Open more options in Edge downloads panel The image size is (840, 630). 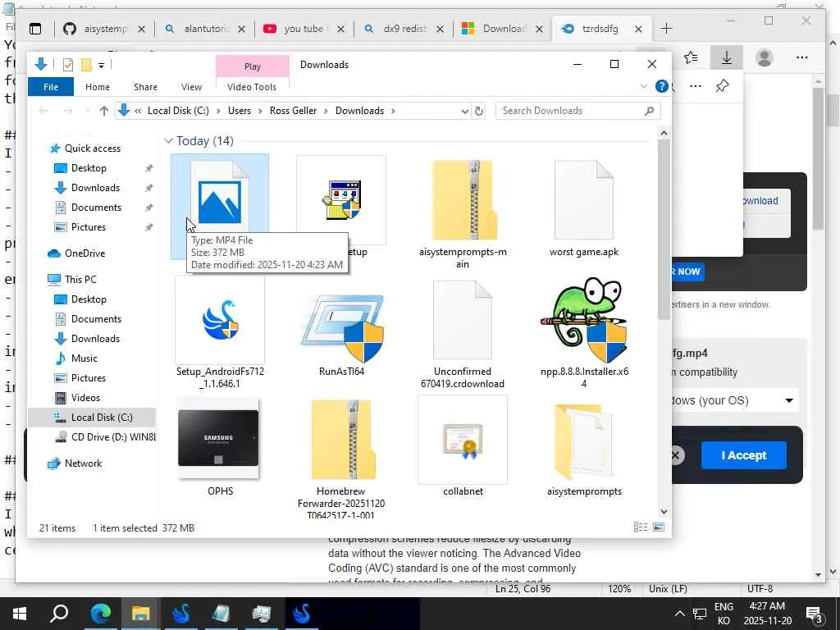coord(696,85)
